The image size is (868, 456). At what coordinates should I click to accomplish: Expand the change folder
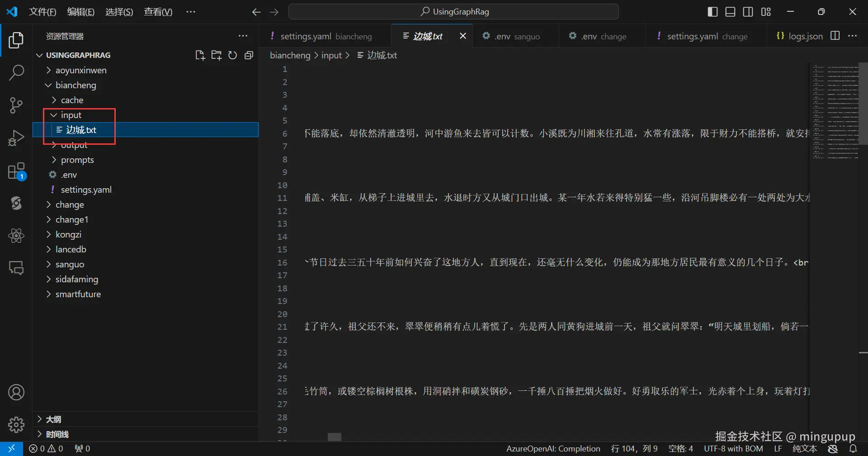point(146,204)
